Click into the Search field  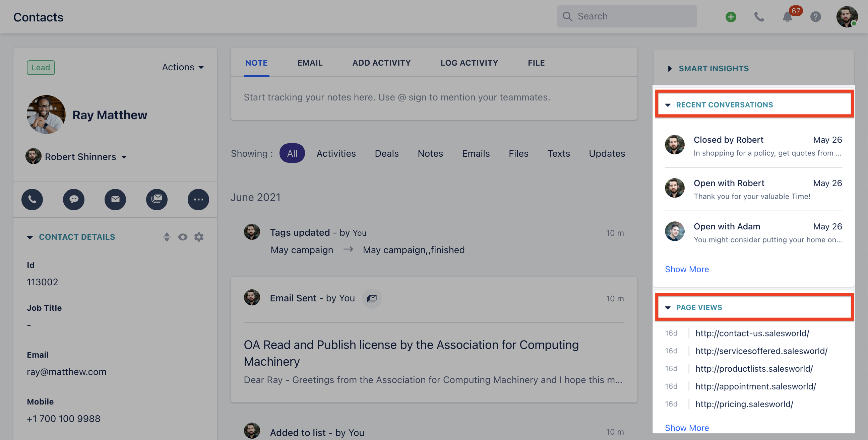click(x=627, y=16)
